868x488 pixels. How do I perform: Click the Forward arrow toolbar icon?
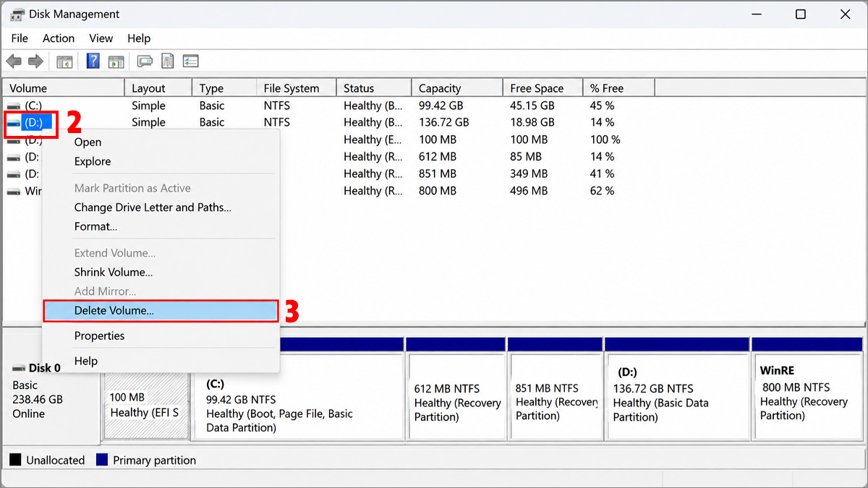click(35, 61)
